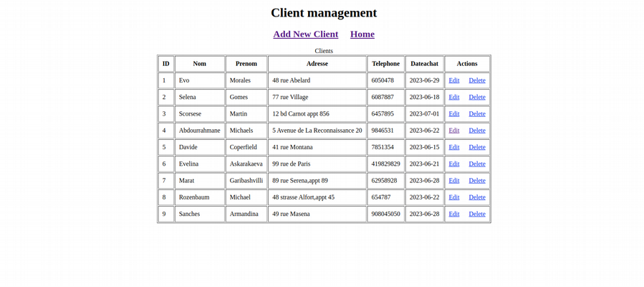This screenshot has height=287, width=644.
Task: Delete client Rozenbaum Michael
Action: pos(477,197)
